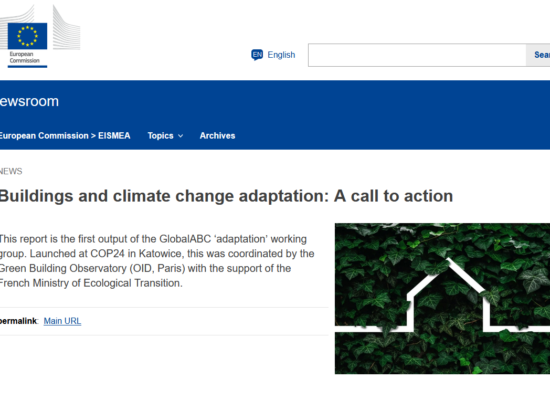
Task: Click the EU flag with yellow stars
Action: [27, 36]
